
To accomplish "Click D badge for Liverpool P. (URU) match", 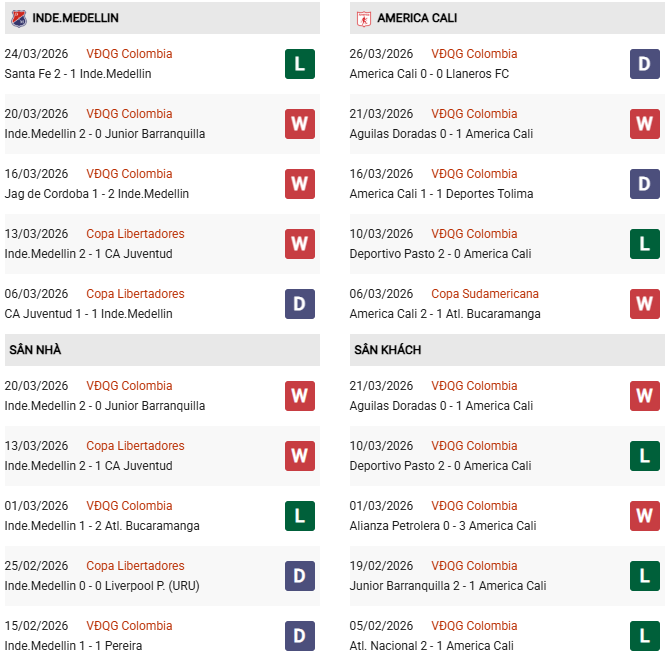I will (x=300, y=576).
